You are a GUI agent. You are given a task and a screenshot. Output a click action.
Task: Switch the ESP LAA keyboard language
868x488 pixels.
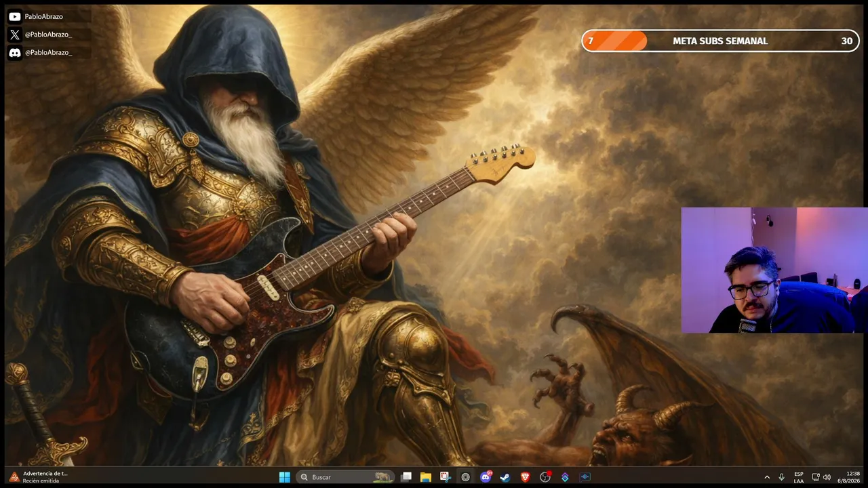click(x=799, y=477)
